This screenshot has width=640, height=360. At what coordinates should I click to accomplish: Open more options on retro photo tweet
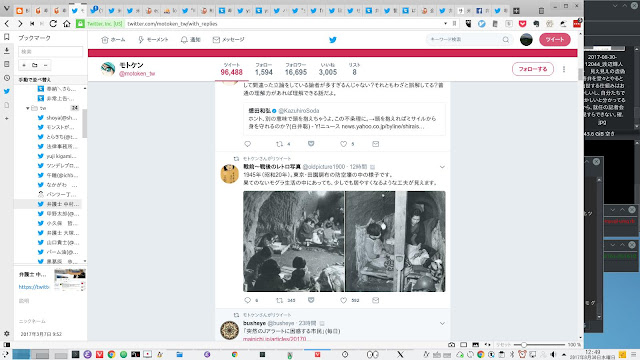[x=442, y=167]
